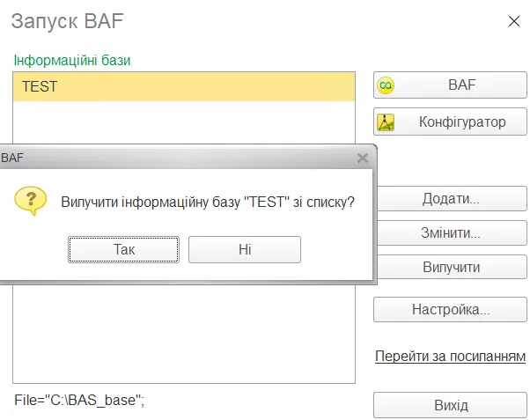Viewport: 530px width, 420px height.
Task: Open the Настройка... settings dialog
Action: click(x=449, y=309)
